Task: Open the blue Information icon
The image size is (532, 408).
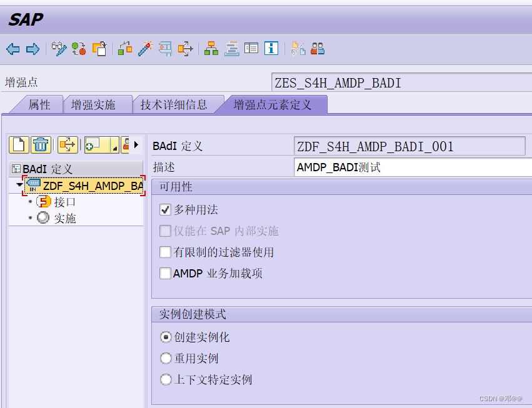Action: 271,49
